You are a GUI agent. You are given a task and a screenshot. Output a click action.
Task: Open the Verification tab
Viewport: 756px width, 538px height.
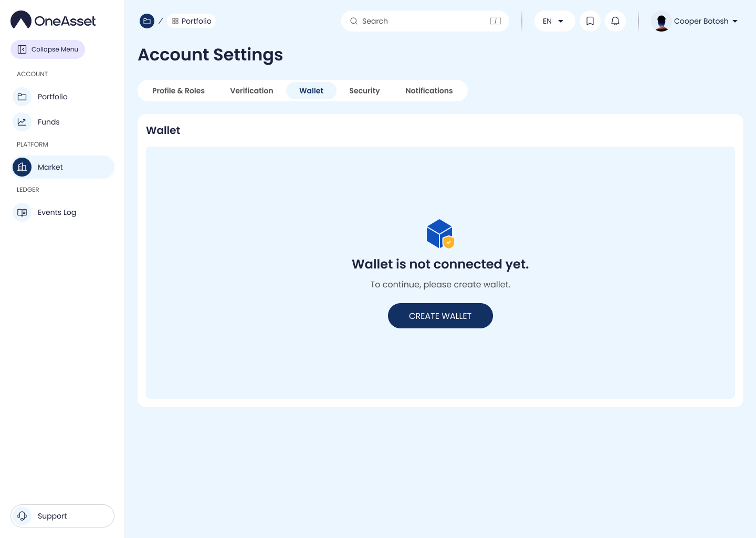(251, 91)
